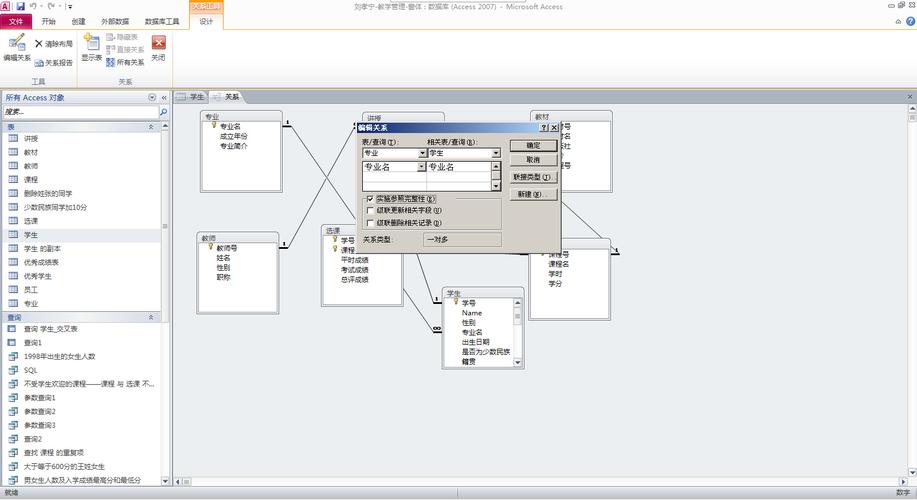Open the 教师 table in navigation pane
This screenshot has width=917, height=500.
click(31, 166)
